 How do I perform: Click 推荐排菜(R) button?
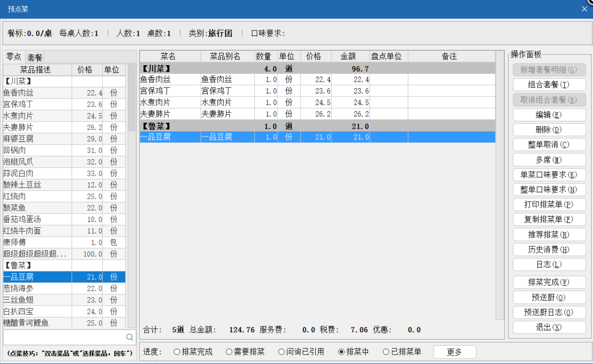(549, 234)
